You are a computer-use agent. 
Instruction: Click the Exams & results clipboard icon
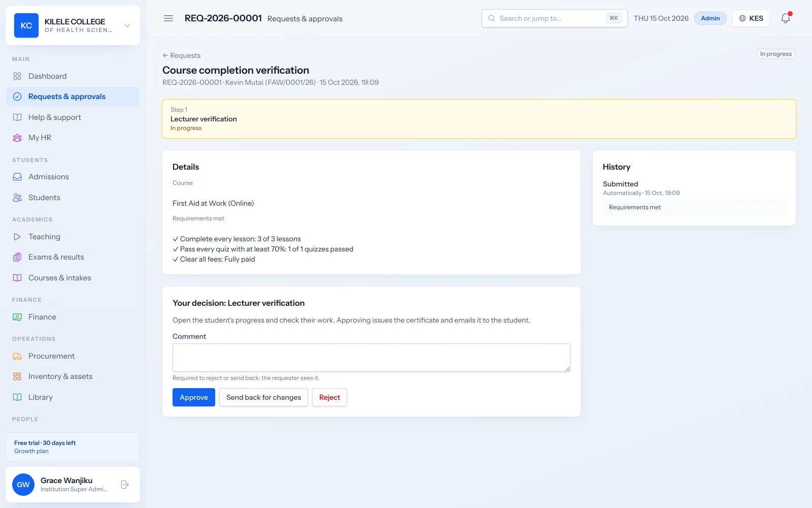(17, 257)
